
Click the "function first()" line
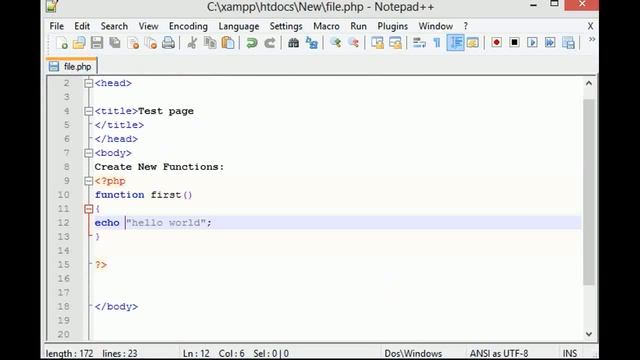pos(143,195)
